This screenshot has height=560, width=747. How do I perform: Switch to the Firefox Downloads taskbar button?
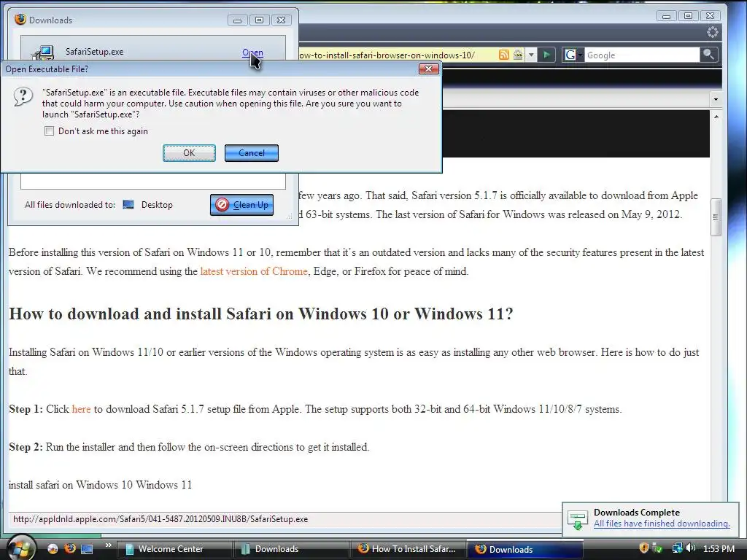(525, 549)
